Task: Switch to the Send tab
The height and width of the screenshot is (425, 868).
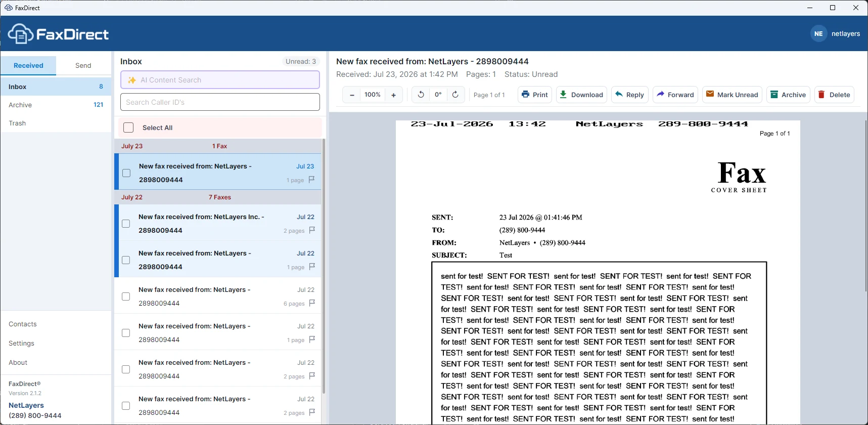Action: pos(83,65)
